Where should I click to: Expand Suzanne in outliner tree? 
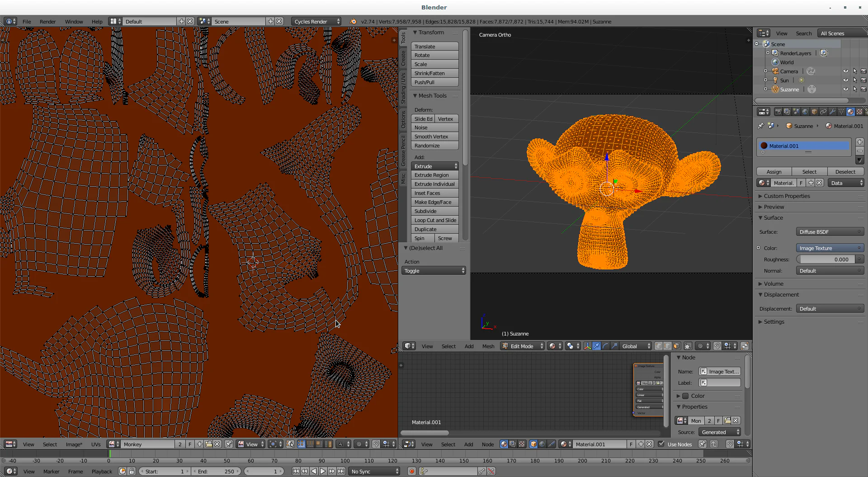point(765,89)
